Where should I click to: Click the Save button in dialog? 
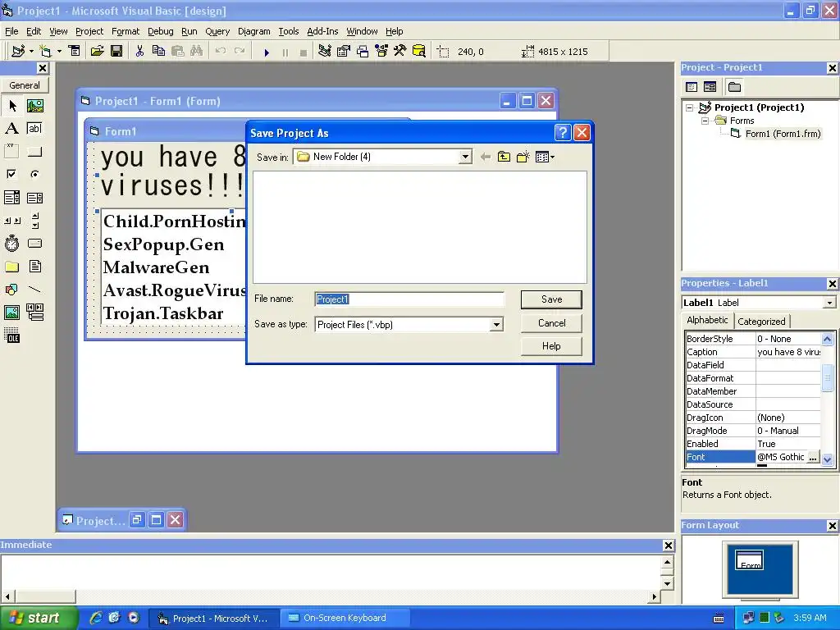click(x=551, y=299)
